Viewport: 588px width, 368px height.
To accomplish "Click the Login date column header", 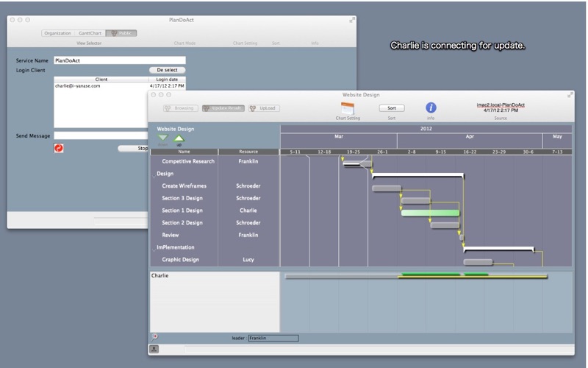I will [167, 79].
